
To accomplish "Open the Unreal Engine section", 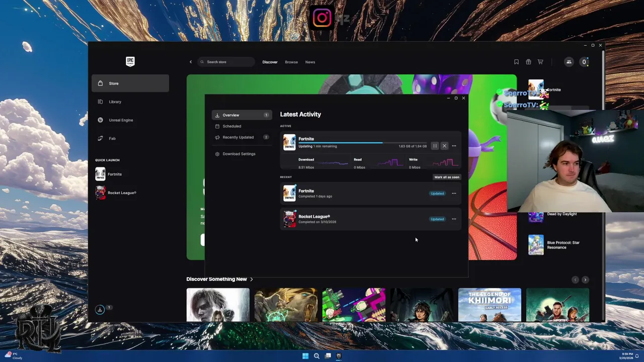I will coord(130,120).
